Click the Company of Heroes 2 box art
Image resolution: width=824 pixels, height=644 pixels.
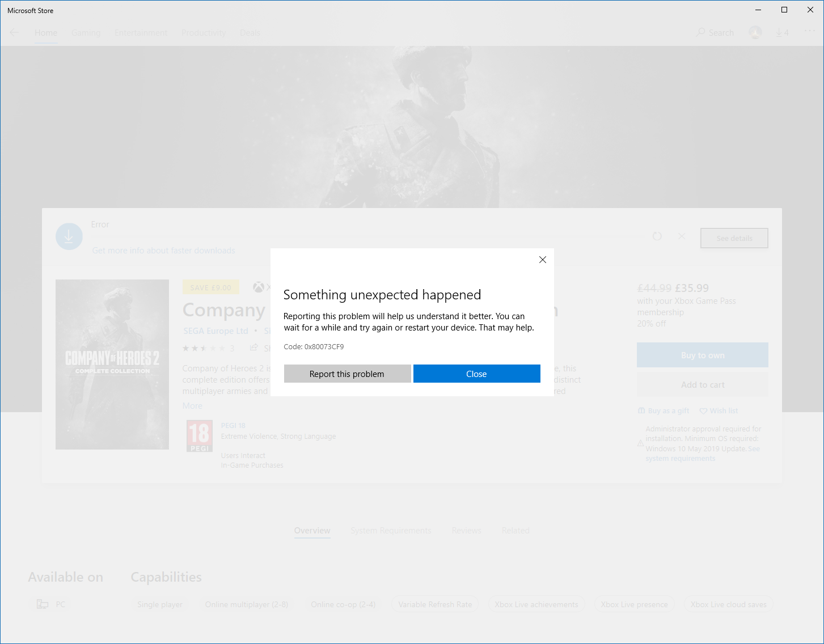112,364
